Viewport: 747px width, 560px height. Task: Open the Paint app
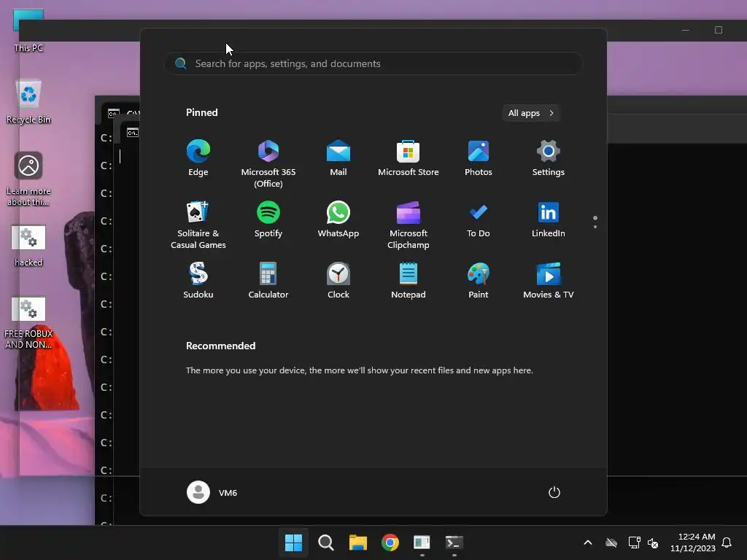click(479, 281)
